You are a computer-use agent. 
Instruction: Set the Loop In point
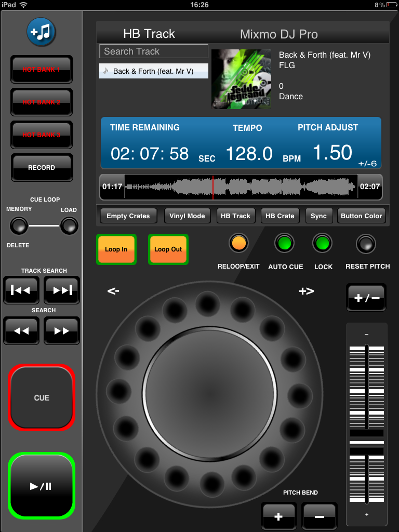pos(116,249)
